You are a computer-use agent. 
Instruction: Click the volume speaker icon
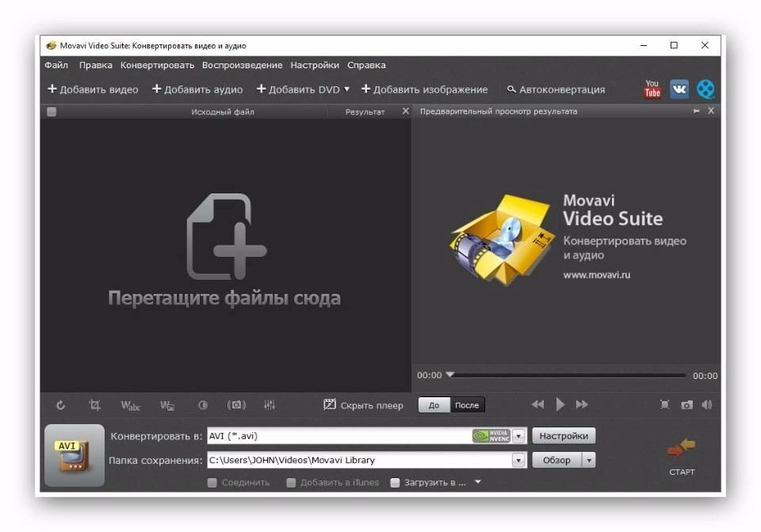(x=706, y=405)
